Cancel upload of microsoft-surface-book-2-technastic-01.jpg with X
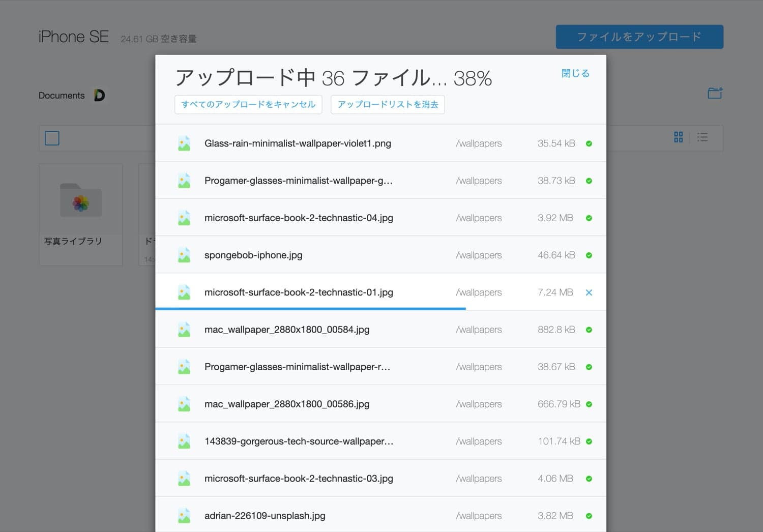Screen dimensions: 763x532 pyautogui.click(x=589, y=292)
